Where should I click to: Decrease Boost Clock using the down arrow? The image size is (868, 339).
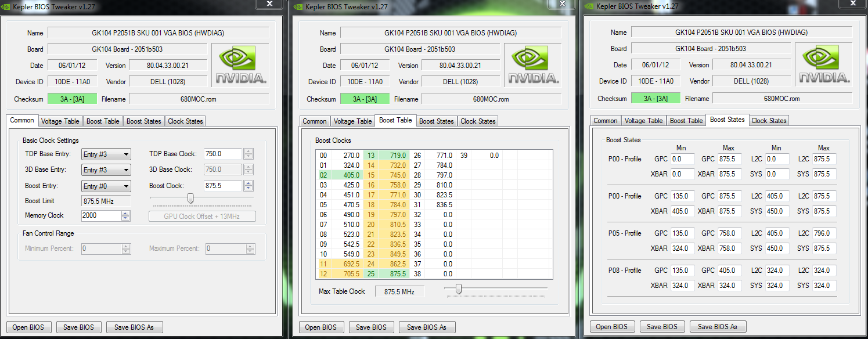pos(248,189)
